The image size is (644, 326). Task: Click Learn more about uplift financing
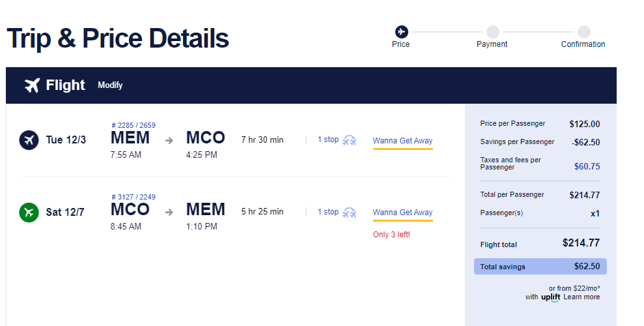[x=581, y=297]
